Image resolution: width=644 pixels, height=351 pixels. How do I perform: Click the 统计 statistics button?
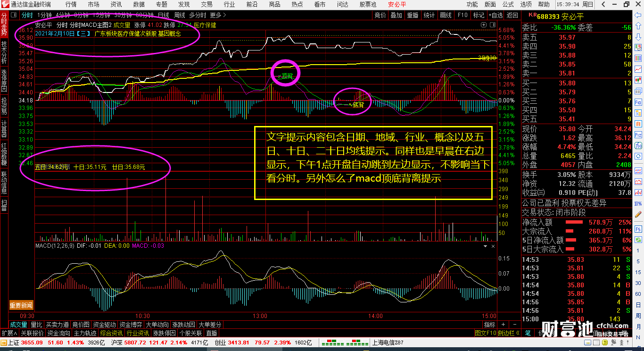tap(429, 15)
